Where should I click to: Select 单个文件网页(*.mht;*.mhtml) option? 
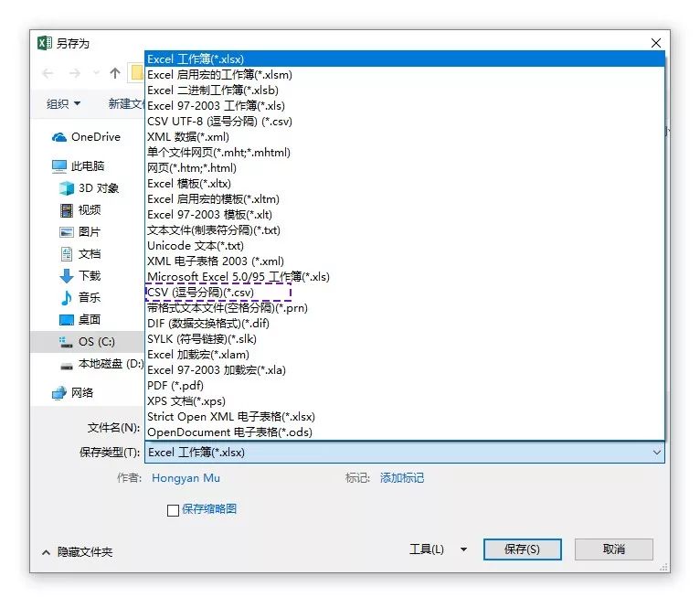(x=405, y=153)
